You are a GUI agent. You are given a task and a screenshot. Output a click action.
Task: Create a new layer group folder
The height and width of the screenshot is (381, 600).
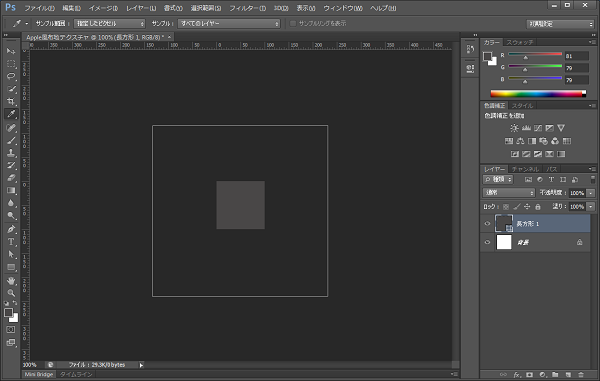555,374
